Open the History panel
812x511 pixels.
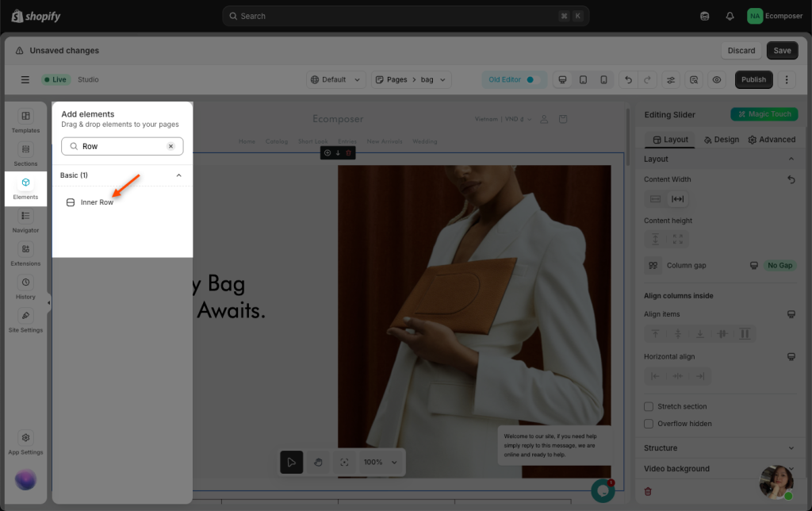point(25,287)
